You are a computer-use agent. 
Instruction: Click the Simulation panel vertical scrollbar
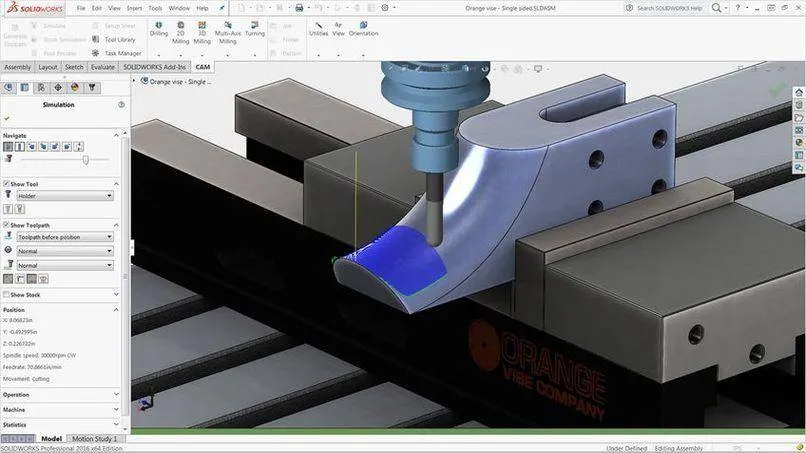tap(125, 278)
